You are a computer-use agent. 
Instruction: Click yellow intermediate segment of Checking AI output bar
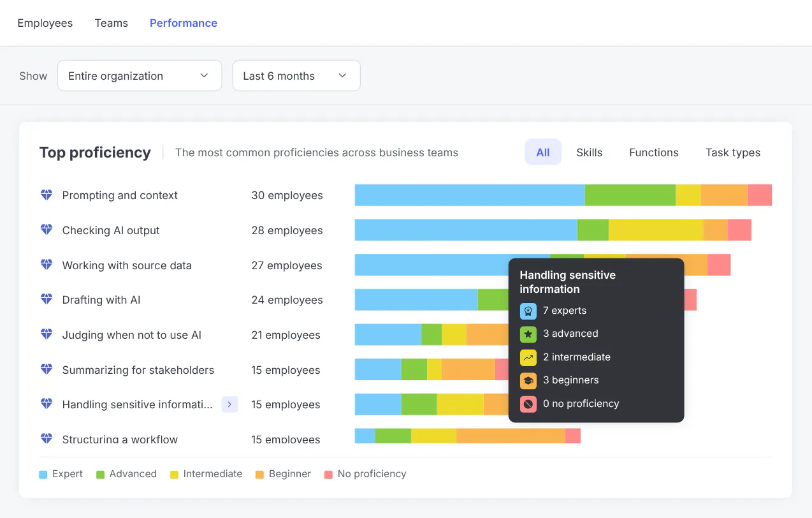(656, 230)
